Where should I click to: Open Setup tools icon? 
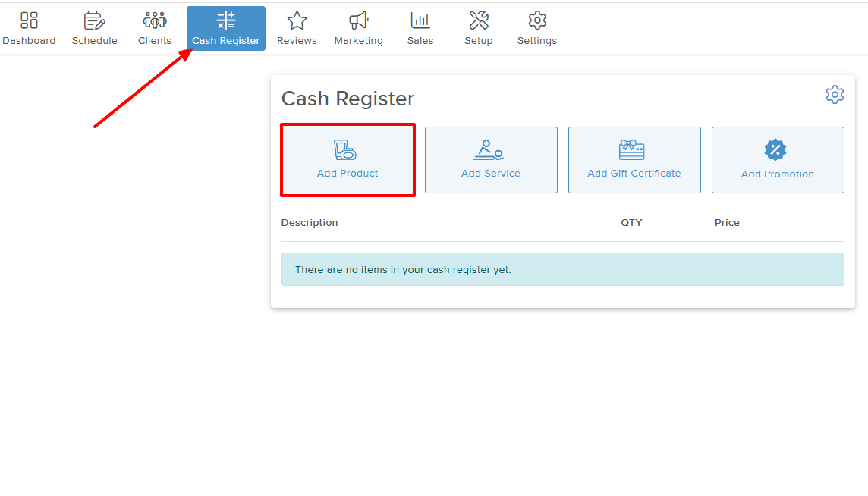(479, 20)
